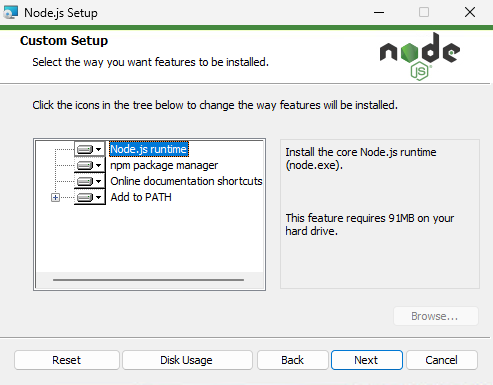Expand the Add to PATH tree node
This screenshot has height=385, width=493.
[55, 197]
